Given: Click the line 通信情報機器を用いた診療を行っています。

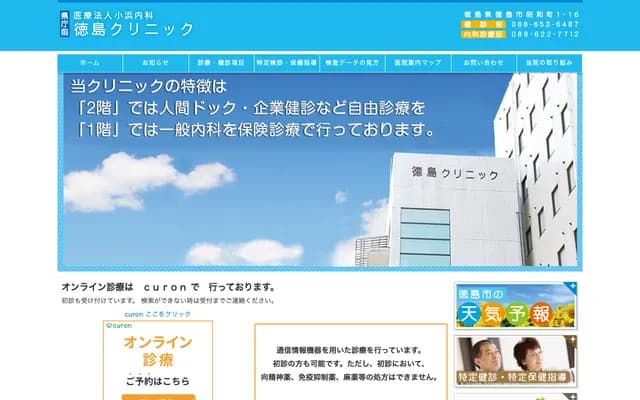Looking at the screenshot, I should 349,350.
